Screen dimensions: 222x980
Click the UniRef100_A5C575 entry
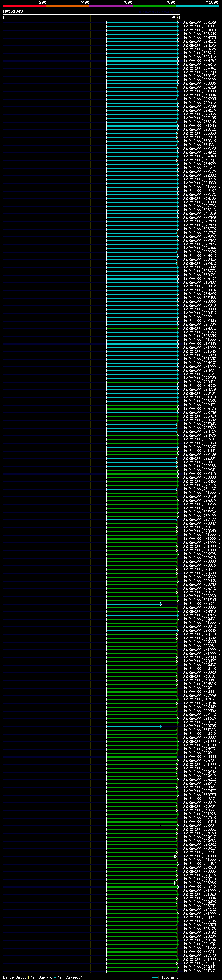point(199,925)
